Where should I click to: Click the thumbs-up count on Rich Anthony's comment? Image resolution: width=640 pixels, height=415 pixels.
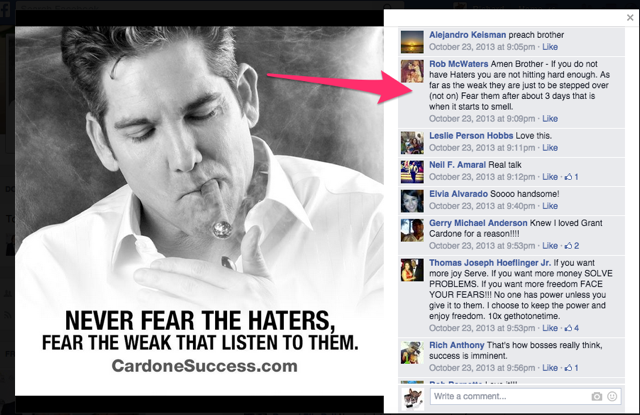(x=571, y=368)
